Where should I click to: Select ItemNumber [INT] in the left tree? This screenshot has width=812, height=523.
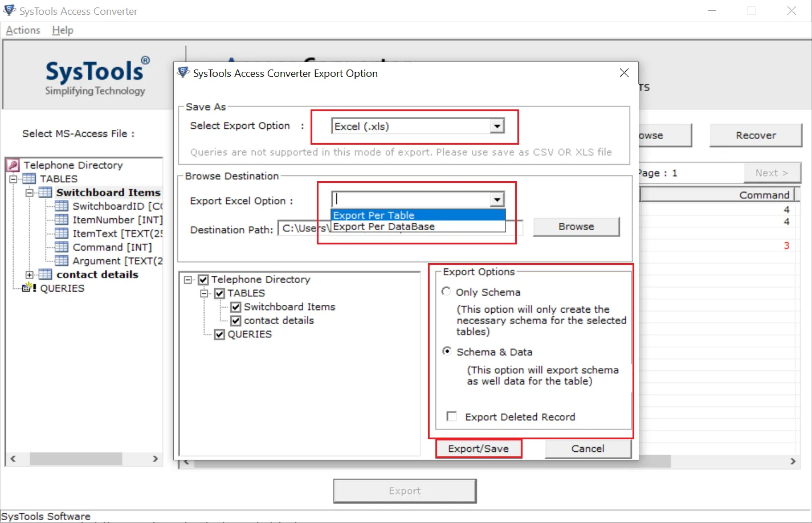117,220
